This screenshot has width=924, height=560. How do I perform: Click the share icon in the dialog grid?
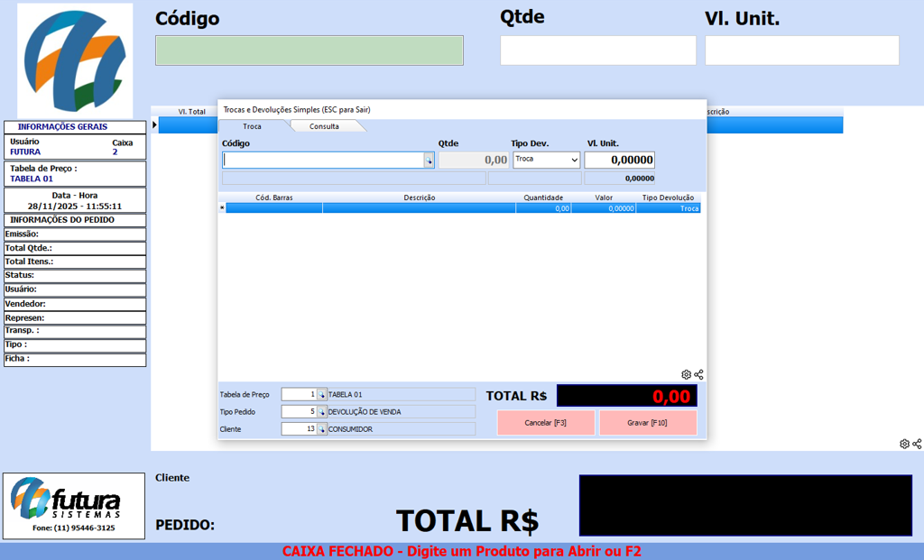(698, 374)
